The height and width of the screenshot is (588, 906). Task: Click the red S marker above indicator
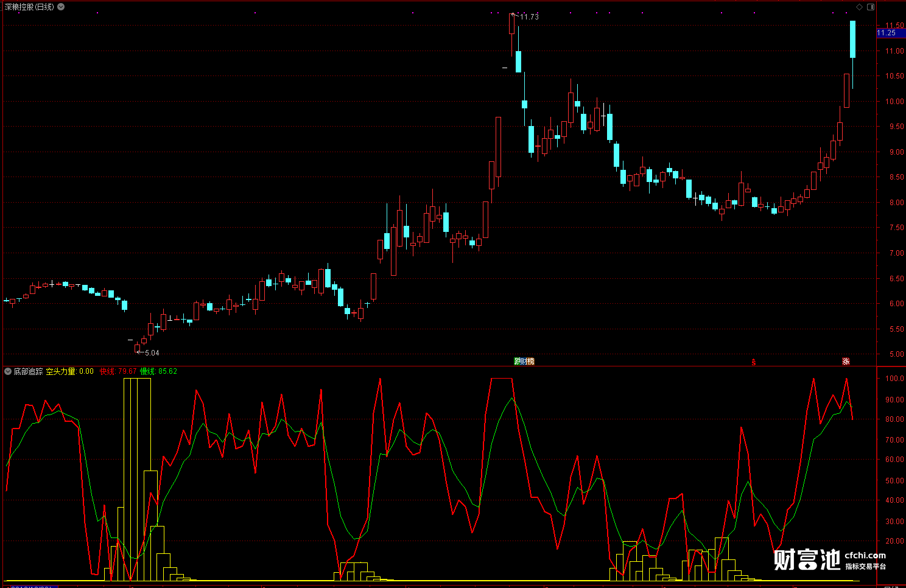tap(754, 362)
